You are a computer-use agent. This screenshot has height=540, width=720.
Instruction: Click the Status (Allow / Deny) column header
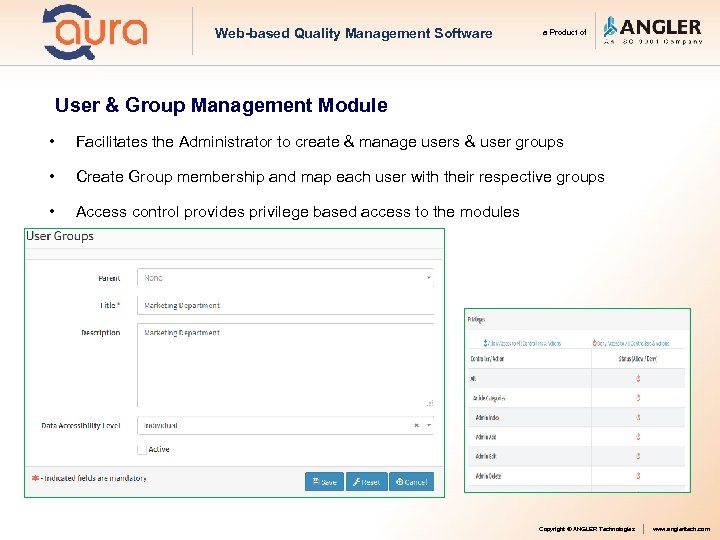[638, 359]
